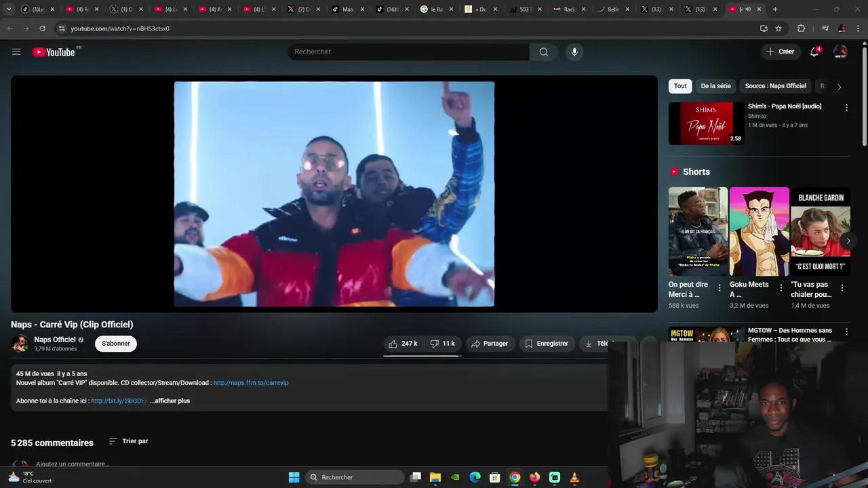
Task: Open options for Shim's Papa Noël video
Action: click(x=846, y=108)
